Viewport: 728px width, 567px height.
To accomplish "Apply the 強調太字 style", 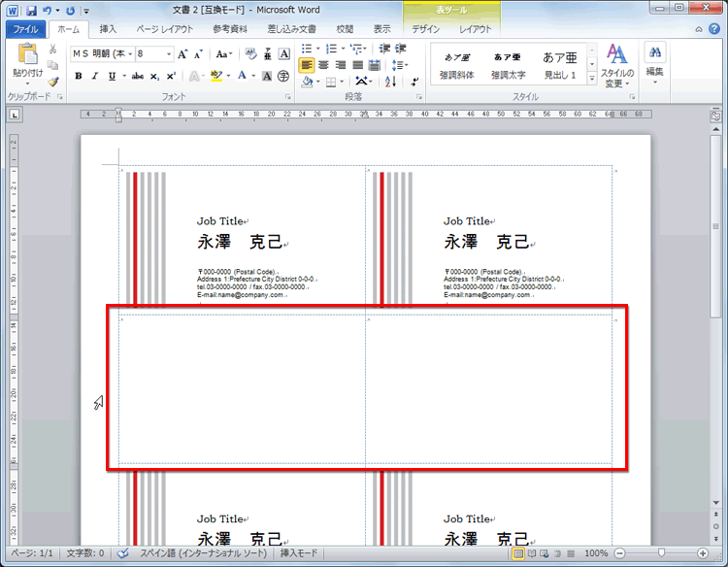I will pos(508,65).
